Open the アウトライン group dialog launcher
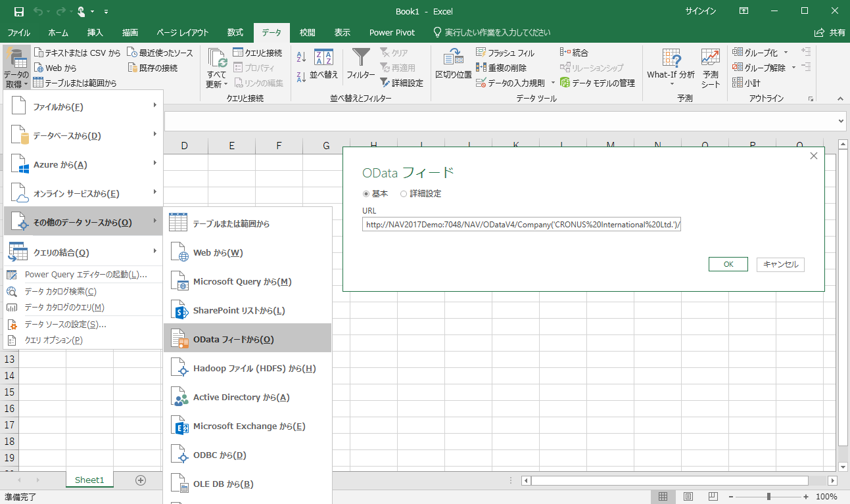The image size is (850, 504). click(811, 99)
